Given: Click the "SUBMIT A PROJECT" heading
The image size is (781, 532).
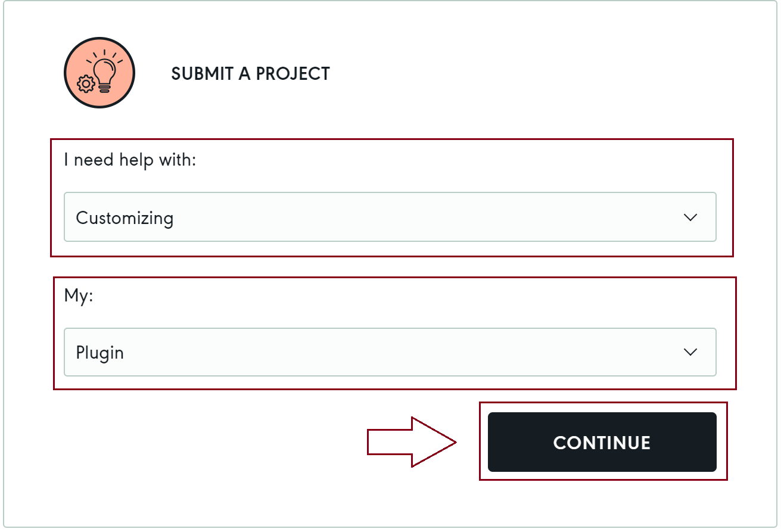Looking at the screenshot, I should [x=250, y=74].
